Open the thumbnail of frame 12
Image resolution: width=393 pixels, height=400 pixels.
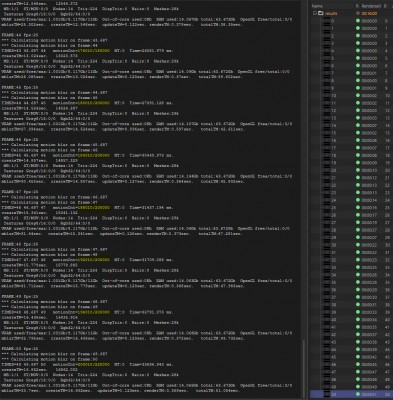tap(327, 110)
